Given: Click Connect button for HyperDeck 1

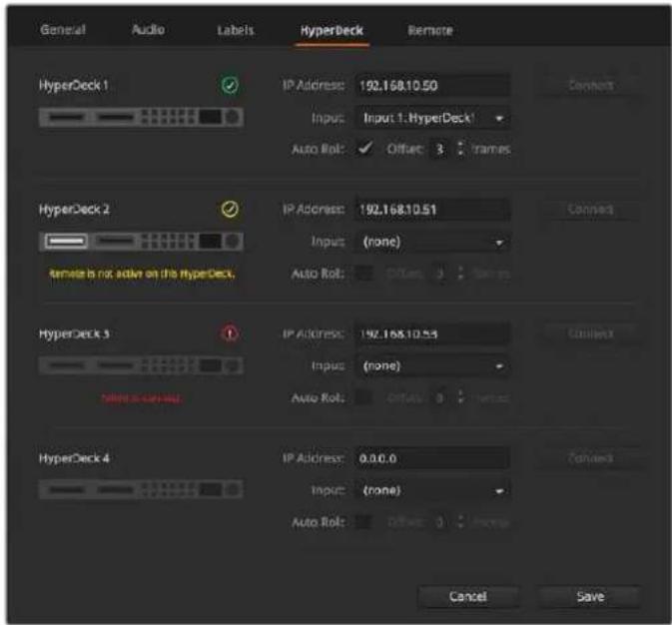Looking at the screenshot, I should point(590,85).
